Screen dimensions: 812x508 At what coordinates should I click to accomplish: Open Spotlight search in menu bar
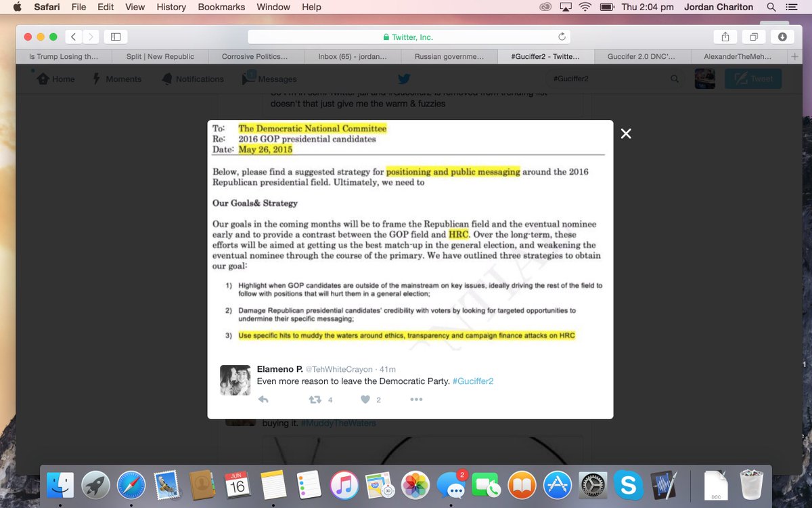pos(771,7)
